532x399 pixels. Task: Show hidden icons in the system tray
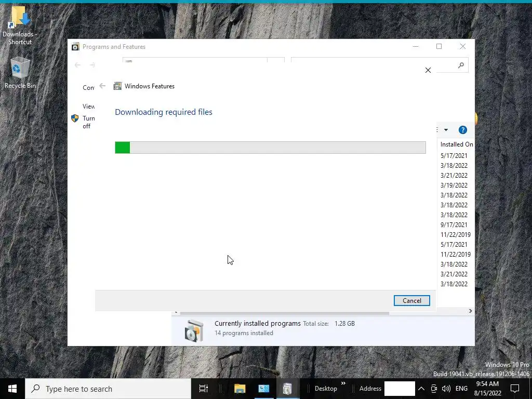[421, 389]
